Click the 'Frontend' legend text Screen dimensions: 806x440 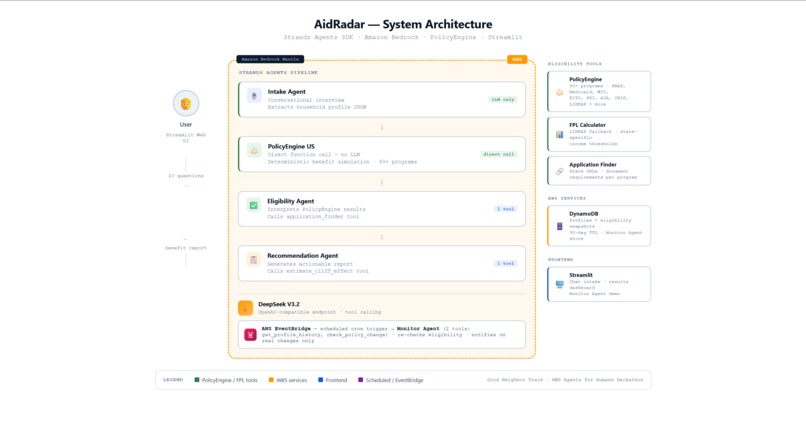pos(336,380)
